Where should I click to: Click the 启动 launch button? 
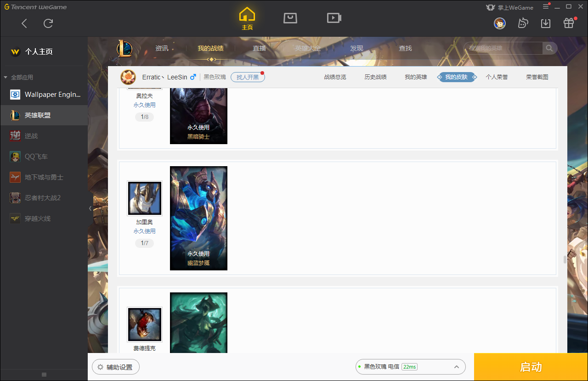(x=531, y=367)
